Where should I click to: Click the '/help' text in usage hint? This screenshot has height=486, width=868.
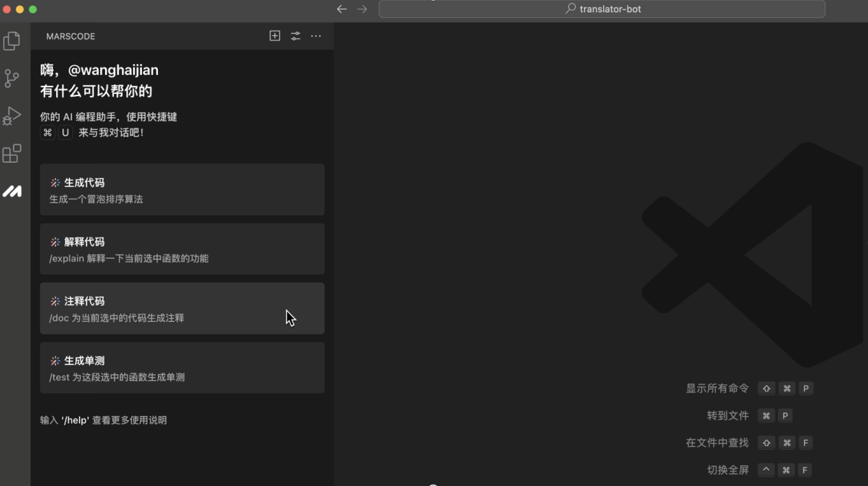[75, 420]
